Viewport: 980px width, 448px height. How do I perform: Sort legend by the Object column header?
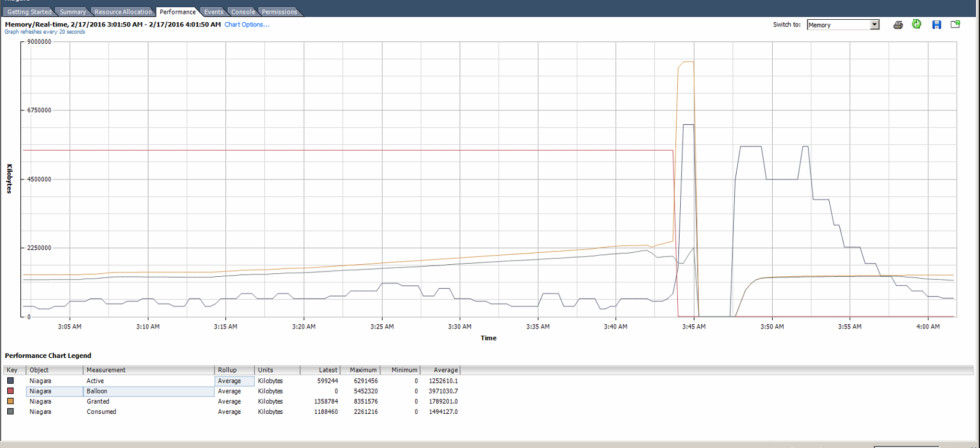[55, 370]
